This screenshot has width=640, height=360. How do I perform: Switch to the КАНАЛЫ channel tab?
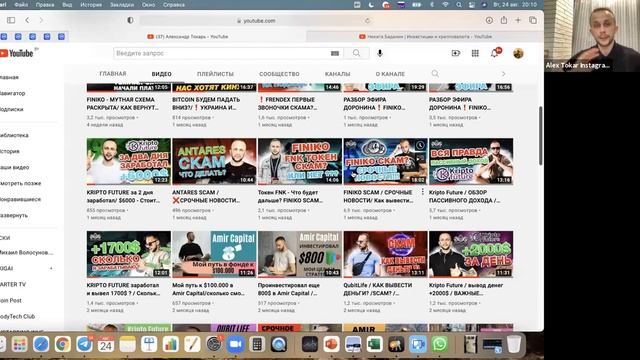coord(337,74)
